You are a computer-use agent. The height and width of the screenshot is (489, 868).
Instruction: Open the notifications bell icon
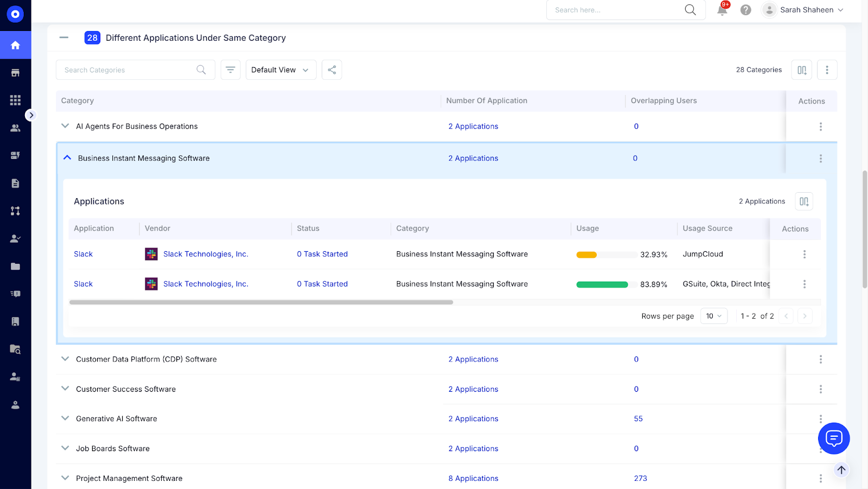tap(722, 10)
